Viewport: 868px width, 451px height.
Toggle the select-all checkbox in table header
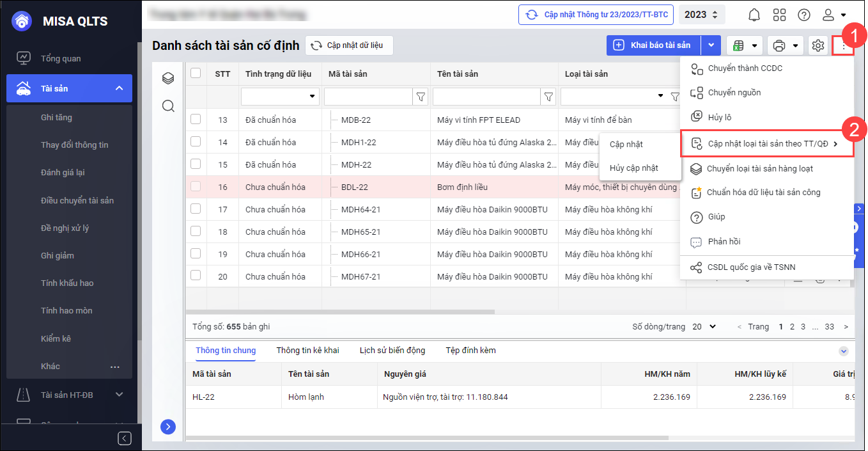tap(196, 74)
